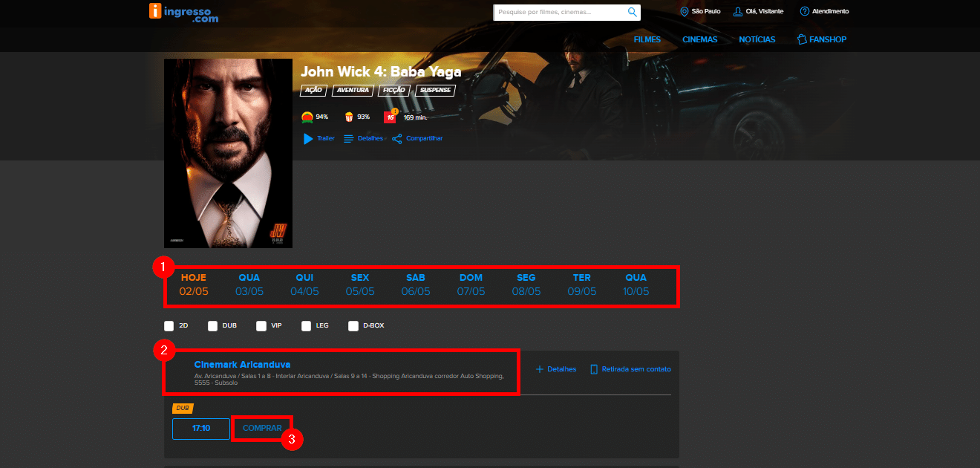Click the Trailer link text
This screenshot has width=980, height=468.
pyautogui.click(x=326, y=138)
